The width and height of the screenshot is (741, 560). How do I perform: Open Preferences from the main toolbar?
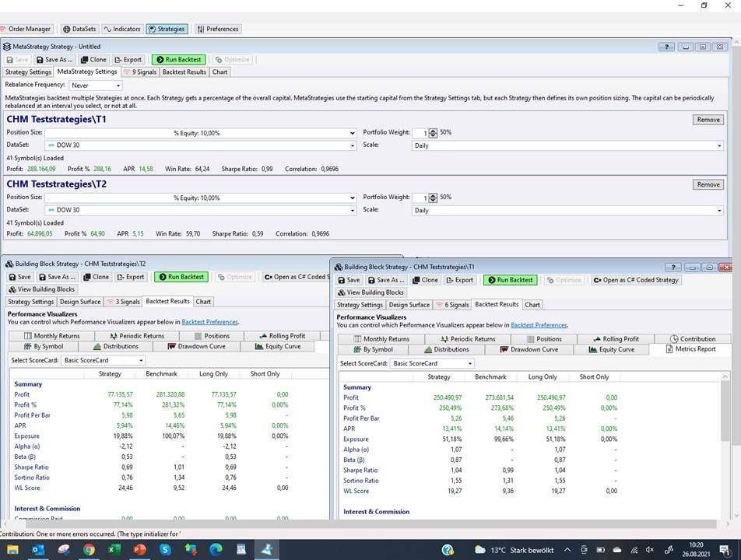click(x=217, y=29)
